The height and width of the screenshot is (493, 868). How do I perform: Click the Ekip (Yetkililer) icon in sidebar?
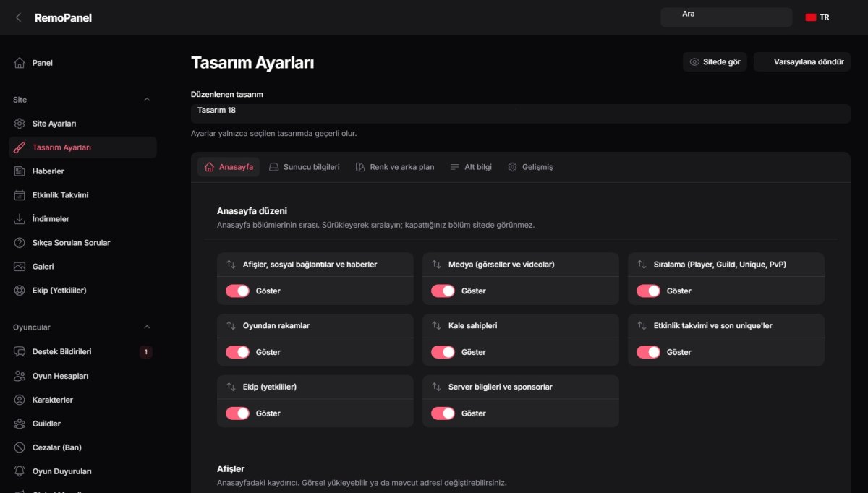[20, 291]
